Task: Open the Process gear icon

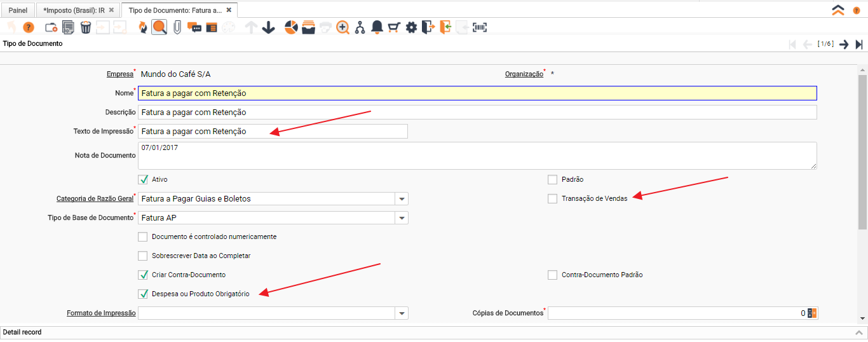Action: pyautogui.click(x=411, y=27)
